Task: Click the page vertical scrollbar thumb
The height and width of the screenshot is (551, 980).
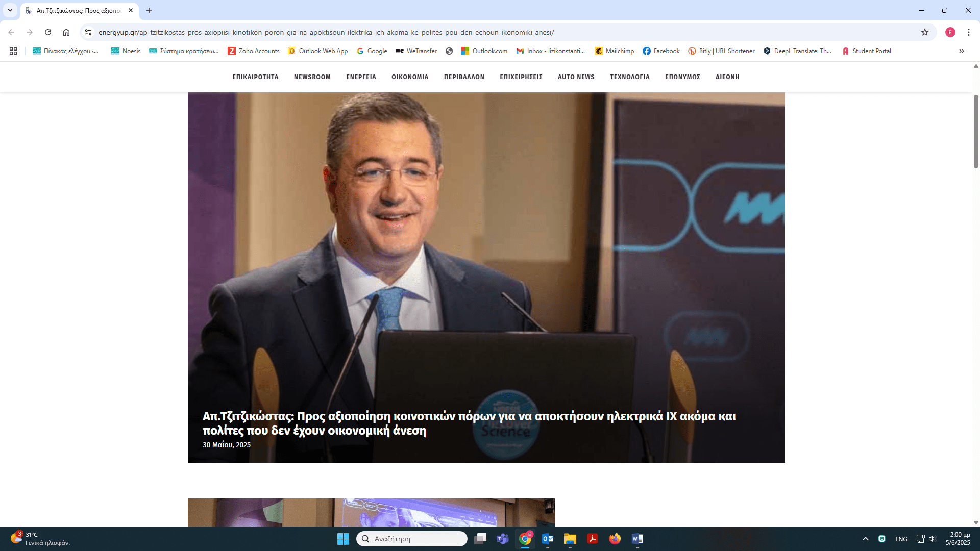Action: [x=976, y=131]
